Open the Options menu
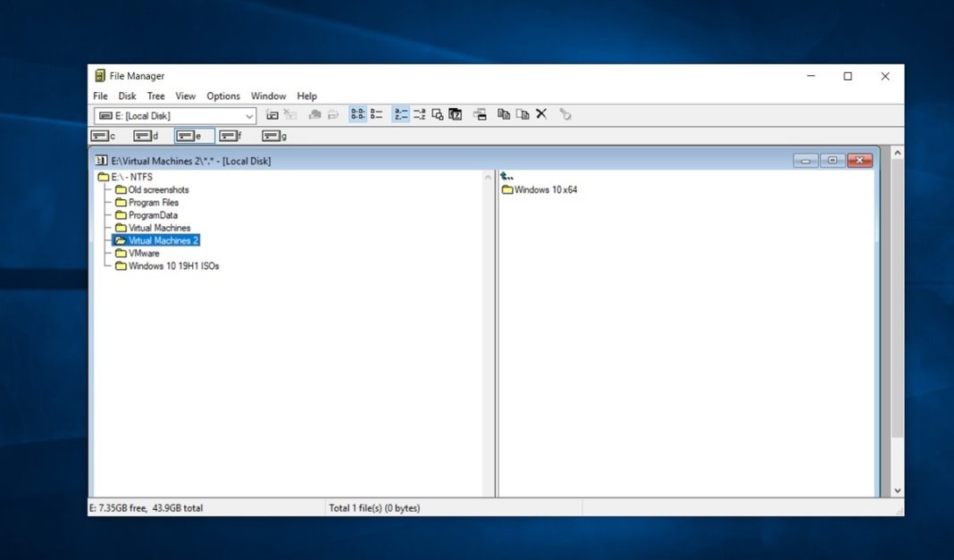Viewport: 954px width, 560px height. 222,96
